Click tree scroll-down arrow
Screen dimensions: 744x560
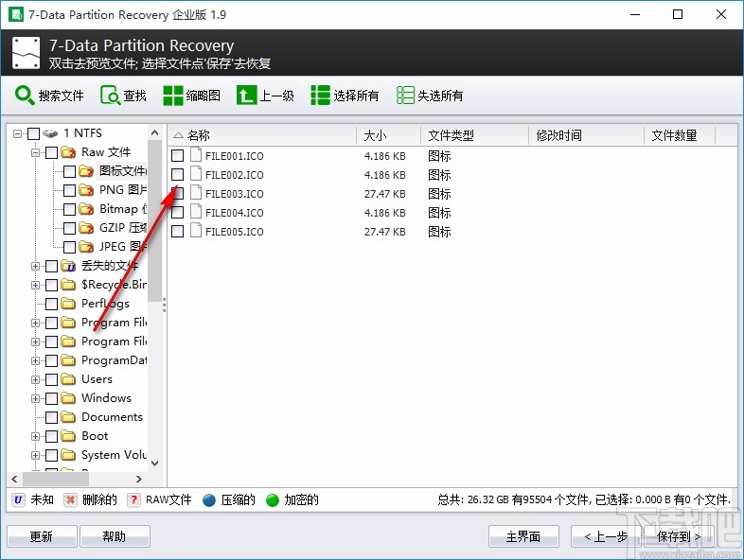pos(154,464)
